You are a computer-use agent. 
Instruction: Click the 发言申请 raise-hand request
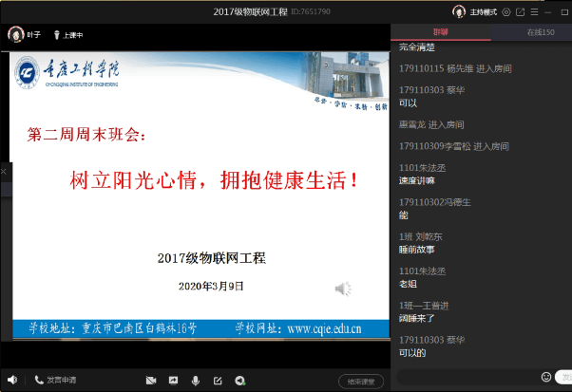point(59,380)
